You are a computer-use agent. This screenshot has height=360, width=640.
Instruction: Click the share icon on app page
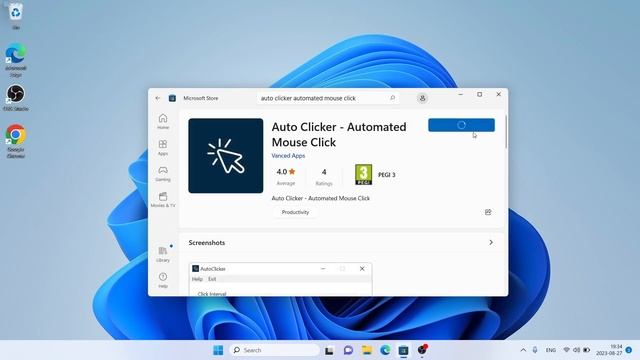point(488,212)
